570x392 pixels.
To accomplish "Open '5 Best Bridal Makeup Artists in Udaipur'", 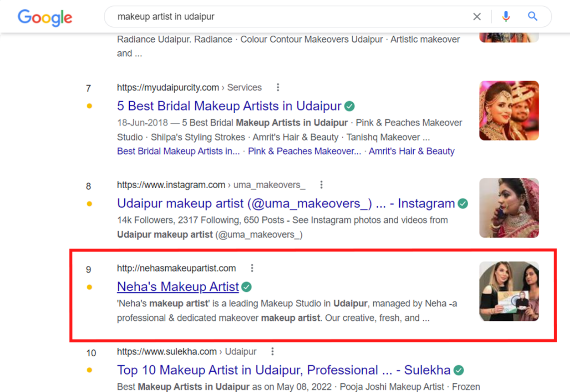I will click(x=229, y=106).
